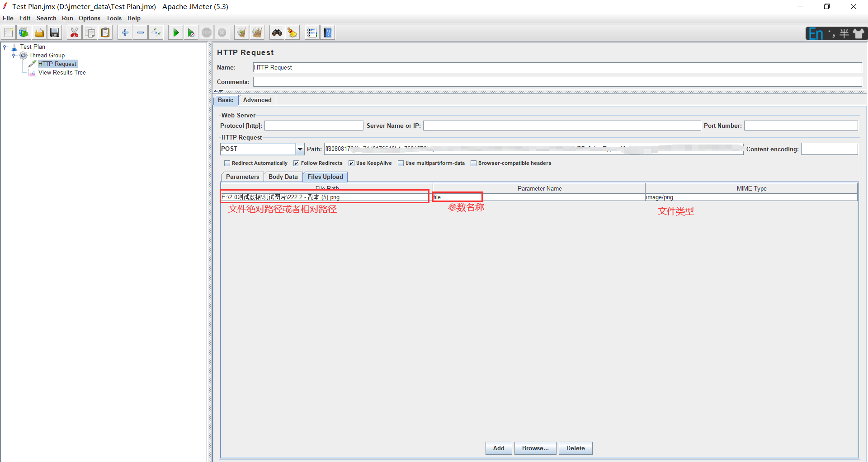Image resolution: width=868 pixels, height=462 pixels.
Task: Check Browser-compatible headers option
Action: 473,163
